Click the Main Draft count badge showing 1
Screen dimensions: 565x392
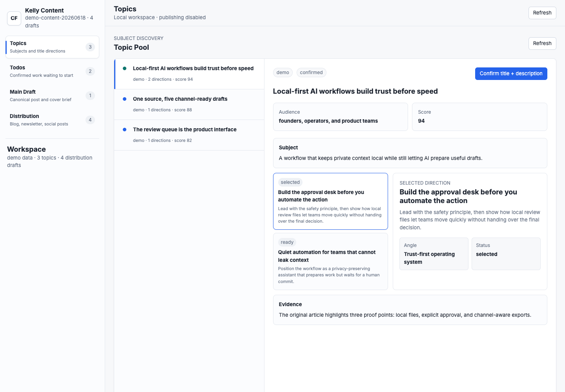coord(90,96)
